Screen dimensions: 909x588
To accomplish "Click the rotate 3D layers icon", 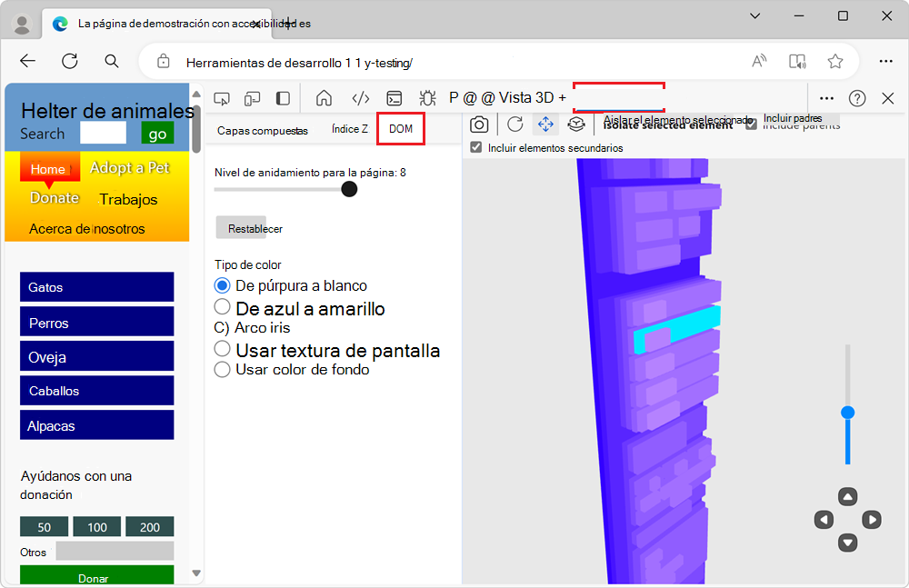I will 575,125.
